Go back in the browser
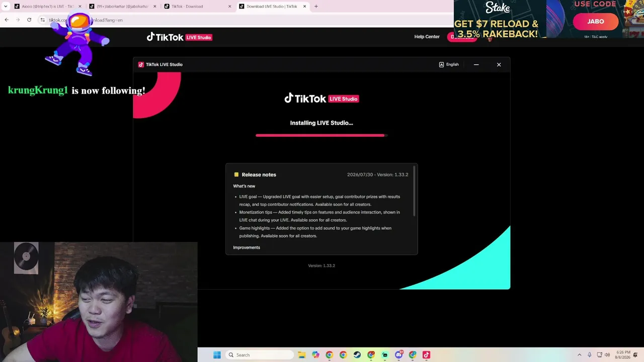The image size is (644, 362). point(7,20)
